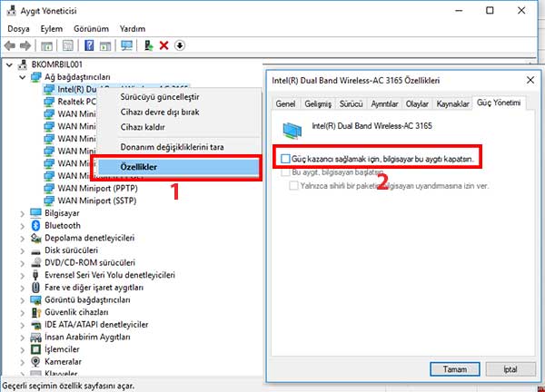Viewport: 545px width, 392px height.
Task: Click the red X uninstall device icon
Action: (163, 45)
